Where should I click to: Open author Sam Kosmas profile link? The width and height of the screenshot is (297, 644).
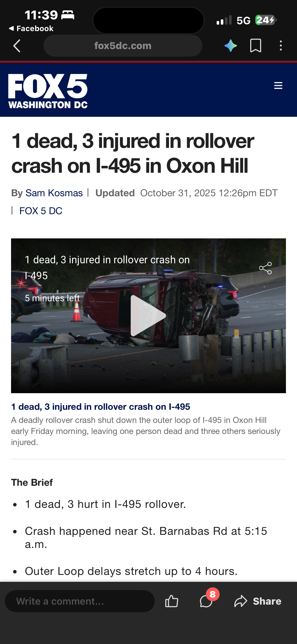(x=54, y=193)
